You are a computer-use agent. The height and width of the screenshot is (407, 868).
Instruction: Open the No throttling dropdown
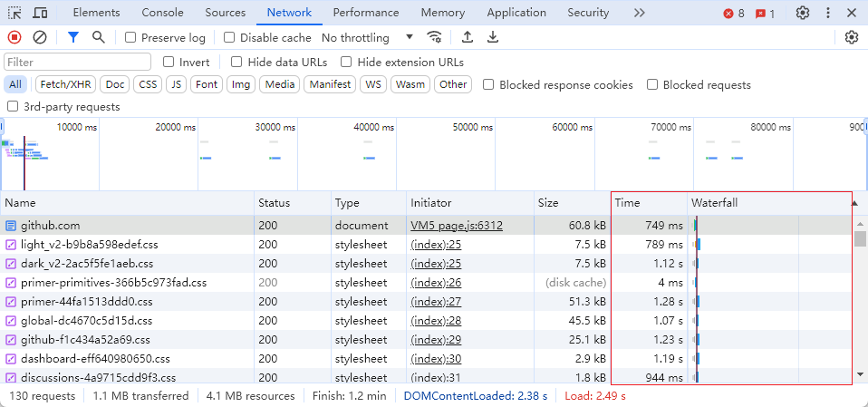[x=367, y=37]
